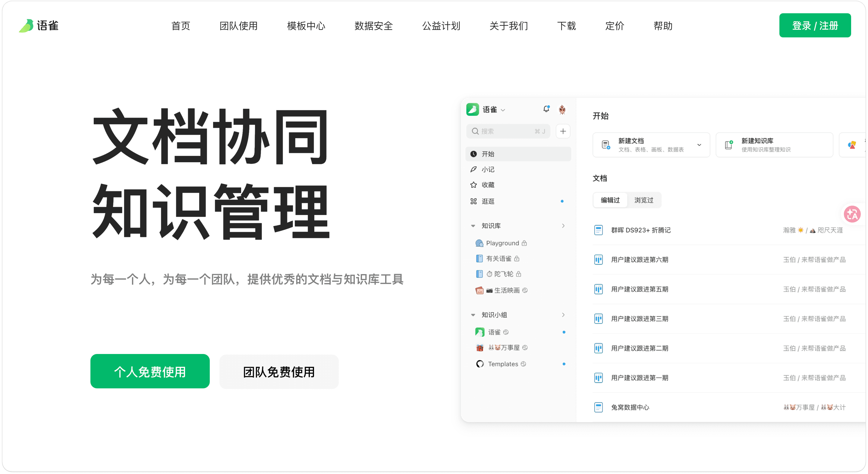Open 下载 in the top navigation
The image size is (868, 474).
pyautogui.click(x=566, y=26)
